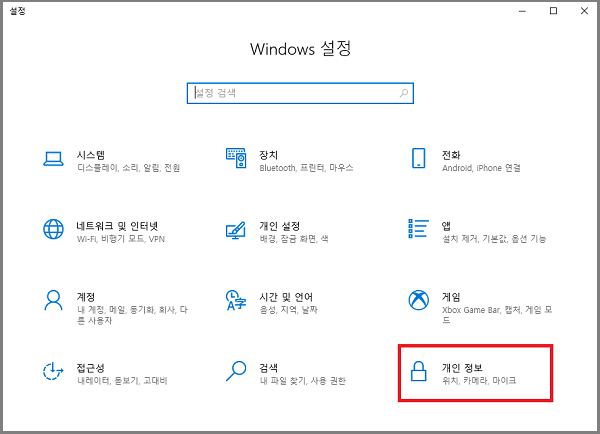This screenshot has width=600, height=434.
Task: Click the 디스플레이, 소리, 알림, 전원 description
Action: click(x=129, y=168)
